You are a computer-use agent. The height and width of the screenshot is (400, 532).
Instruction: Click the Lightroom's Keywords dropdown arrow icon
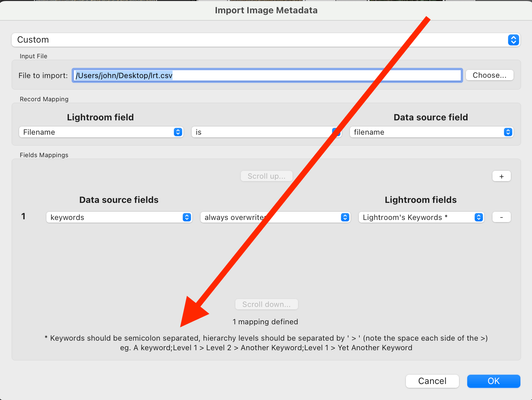[478, 217]
